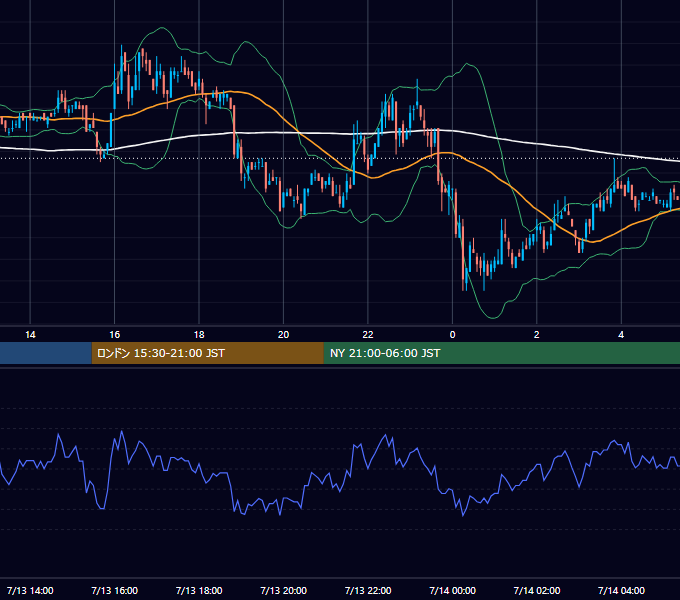Click the 7/13 16:00 time label
The height and width of the screenshot is (600, 680).
(x=114, y=590)
